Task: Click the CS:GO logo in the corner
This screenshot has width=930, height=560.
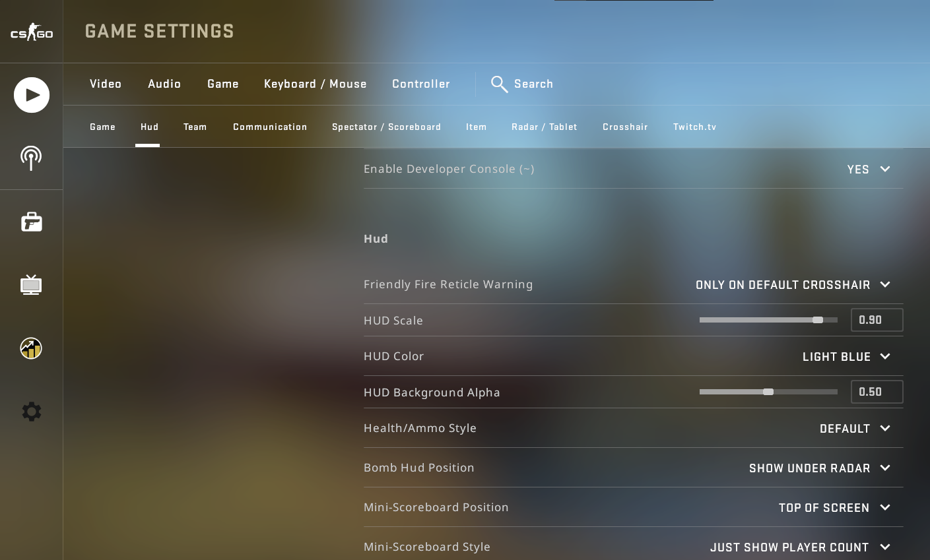Action: click(31, 31)
